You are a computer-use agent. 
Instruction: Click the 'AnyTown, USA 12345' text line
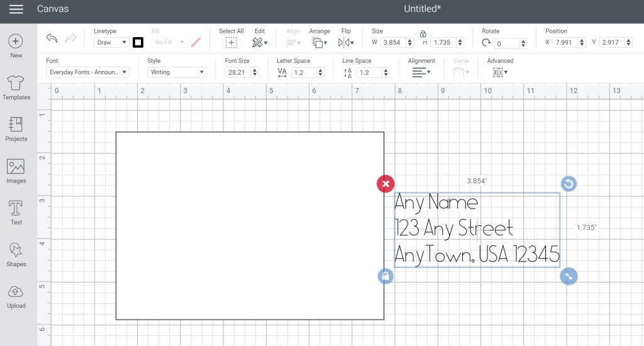pos(477,254)
